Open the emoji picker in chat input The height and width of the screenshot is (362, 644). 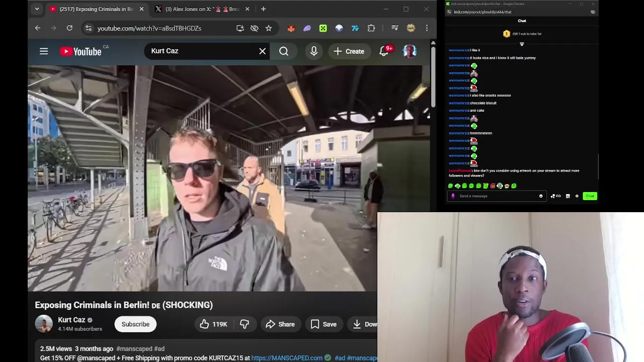pos(541,196)
